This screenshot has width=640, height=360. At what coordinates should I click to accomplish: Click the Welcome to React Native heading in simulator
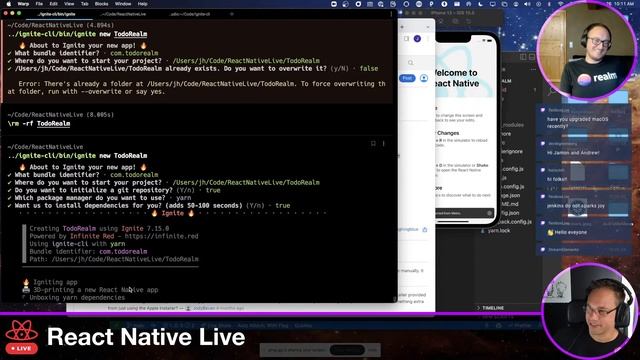[x=456, y=78]
